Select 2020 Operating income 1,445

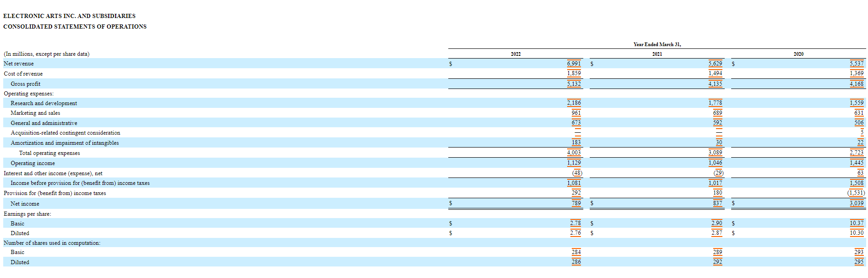pos(856,163)
